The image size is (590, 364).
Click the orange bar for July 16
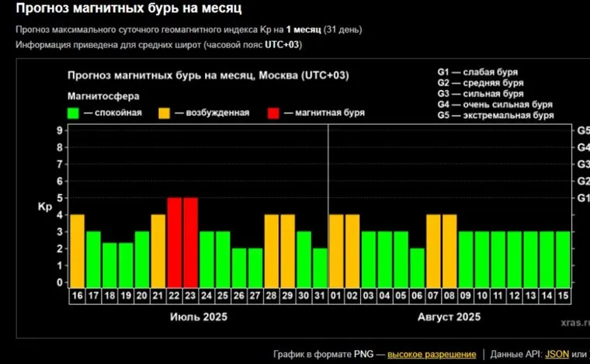pyautogui.click(x=77, y=250)
